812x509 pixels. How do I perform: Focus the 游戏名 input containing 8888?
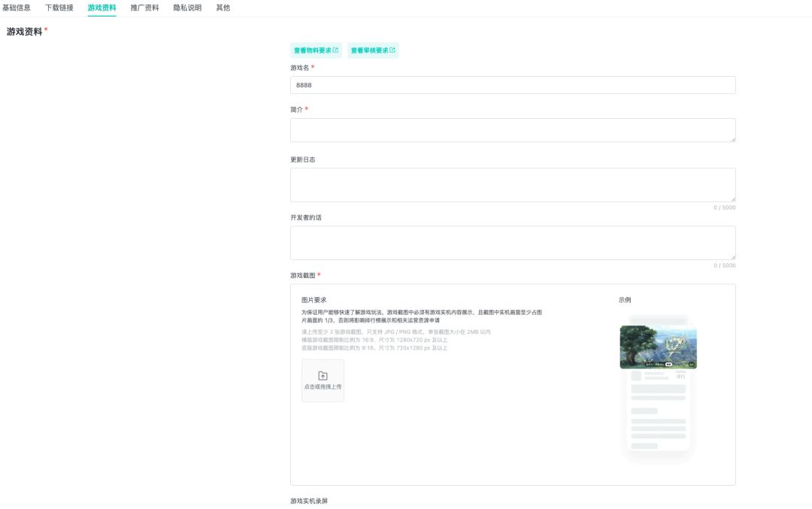[513, 85]
